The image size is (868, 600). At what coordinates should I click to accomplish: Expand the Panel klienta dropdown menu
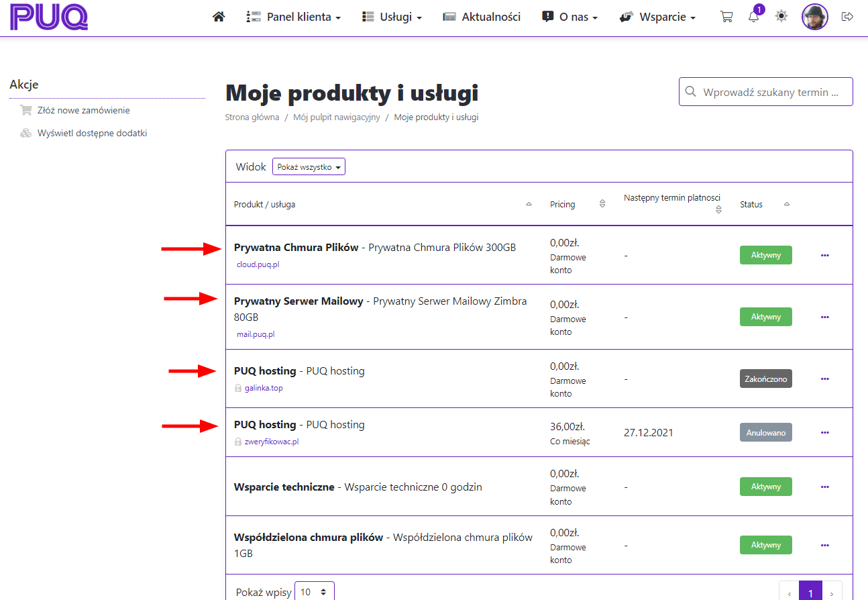click(x=294, y=17)
